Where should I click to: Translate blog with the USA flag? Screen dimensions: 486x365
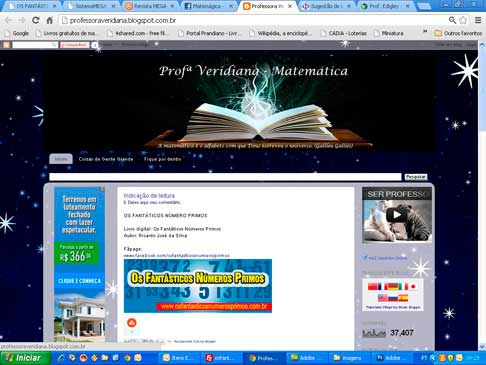pos(383,298)
